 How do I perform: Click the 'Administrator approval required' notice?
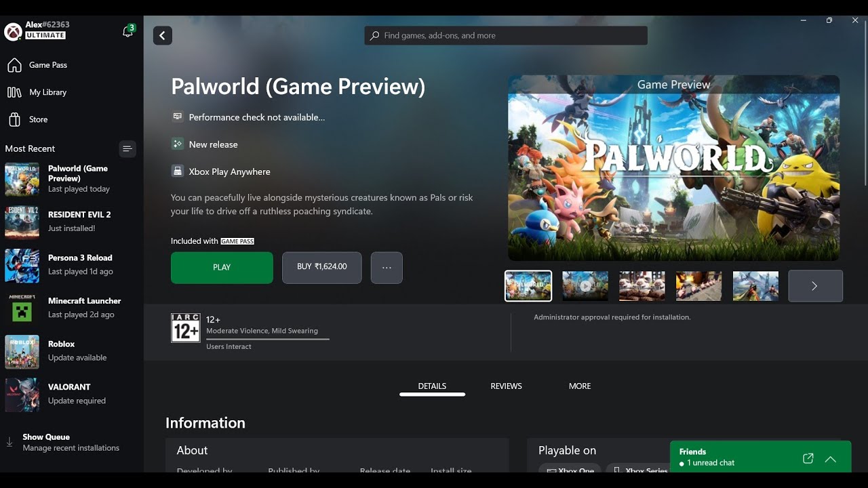coord(612,317)
